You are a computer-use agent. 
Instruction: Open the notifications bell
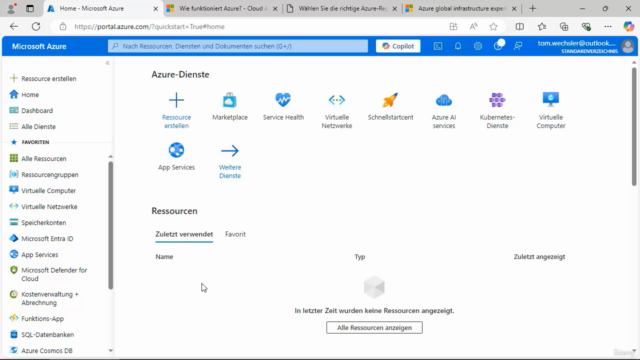point(458,46)
